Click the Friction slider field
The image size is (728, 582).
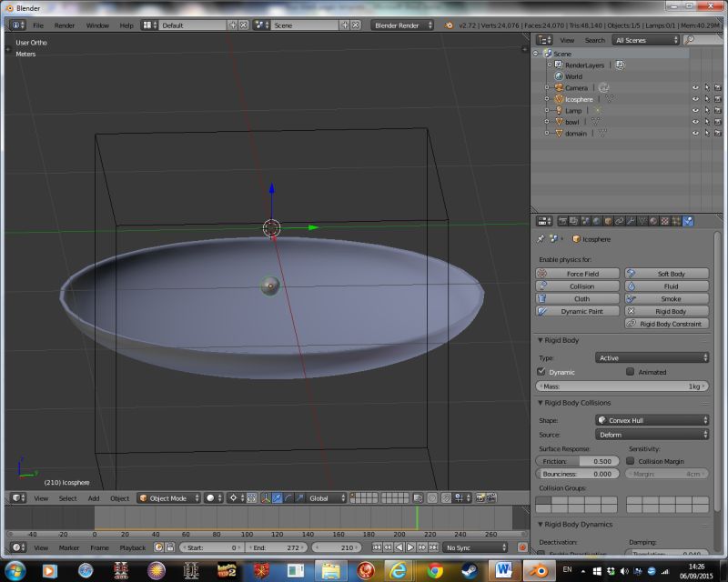tap(577, 461)
